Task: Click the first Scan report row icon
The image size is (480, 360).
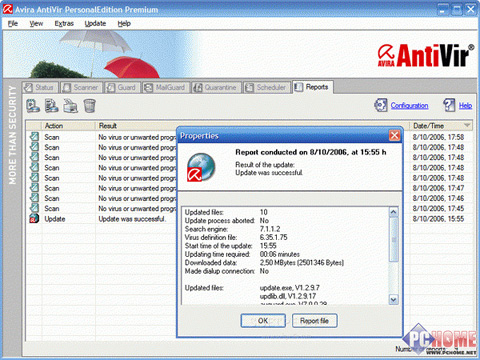Action: pyautogui.click(x=34, y=137)
